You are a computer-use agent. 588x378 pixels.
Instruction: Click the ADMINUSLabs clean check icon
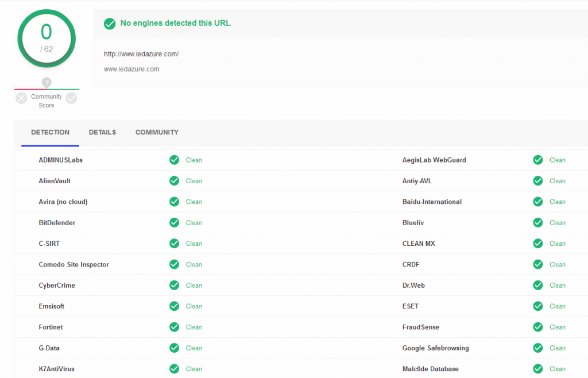click(x=175, y=160)
